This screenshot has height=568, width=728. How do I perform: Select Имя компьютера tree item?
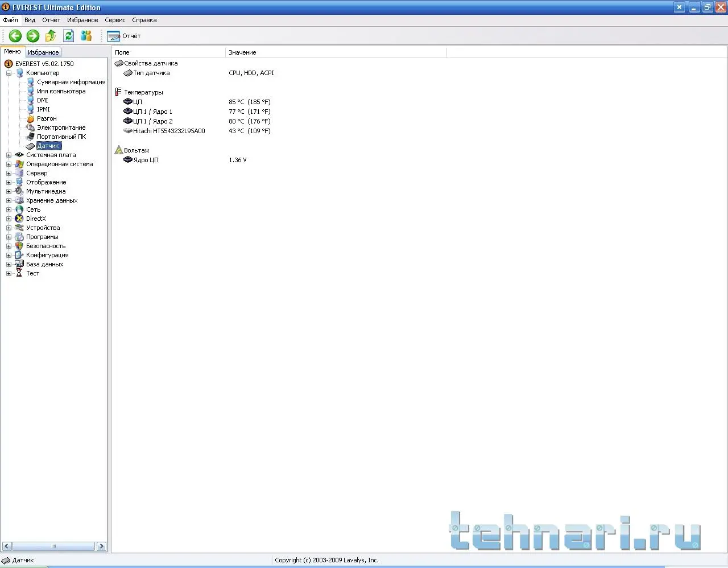click(61, 91)
